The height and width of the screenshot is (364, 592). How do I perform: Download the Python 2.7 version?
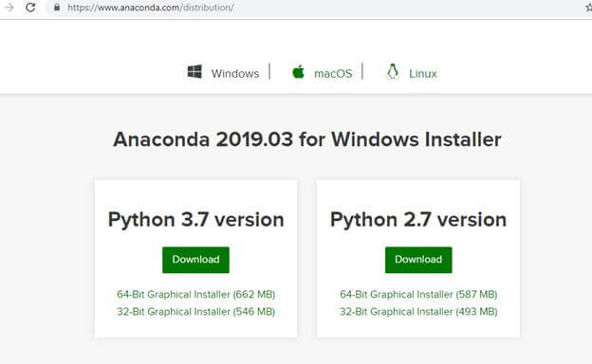tap(418, 260)
